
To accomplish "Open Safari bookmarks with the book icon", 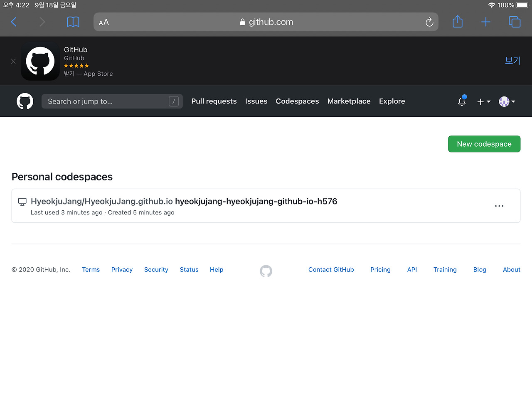I will tap(73, 22).
